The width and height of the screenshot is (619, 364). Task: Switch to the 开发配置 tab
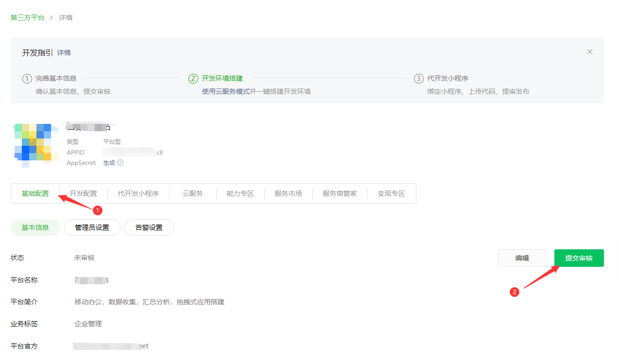[83, 193]
